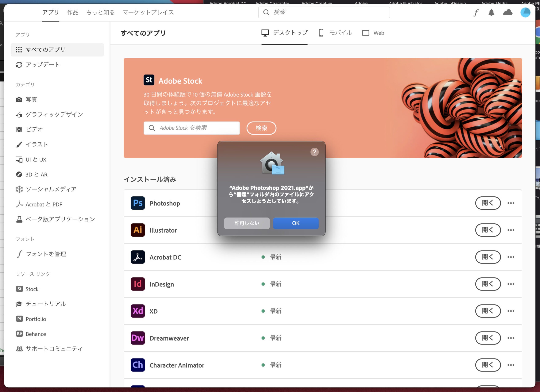Click the top 検索 search field
The image size is (540, 392).
[324, 12]
